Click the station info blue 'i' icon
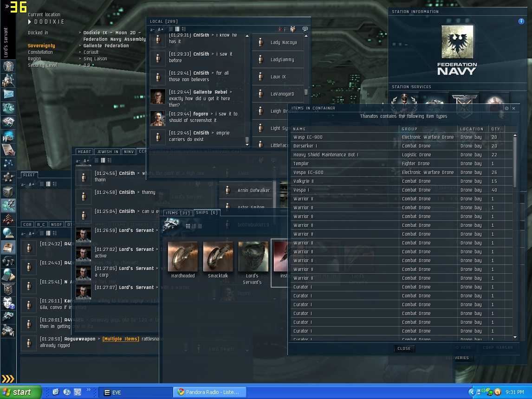The image size is (532, 399). coord(521,21)
